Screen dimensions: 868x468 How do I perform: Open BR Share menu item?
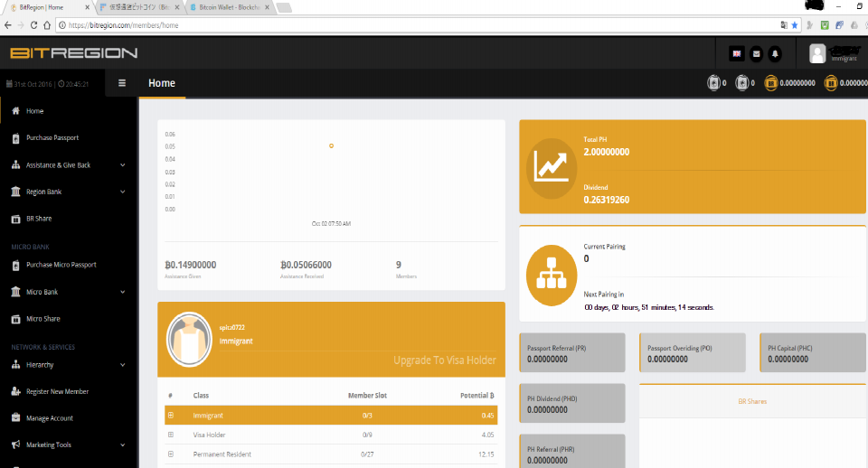pyautogui.click(x=39, y=219)
